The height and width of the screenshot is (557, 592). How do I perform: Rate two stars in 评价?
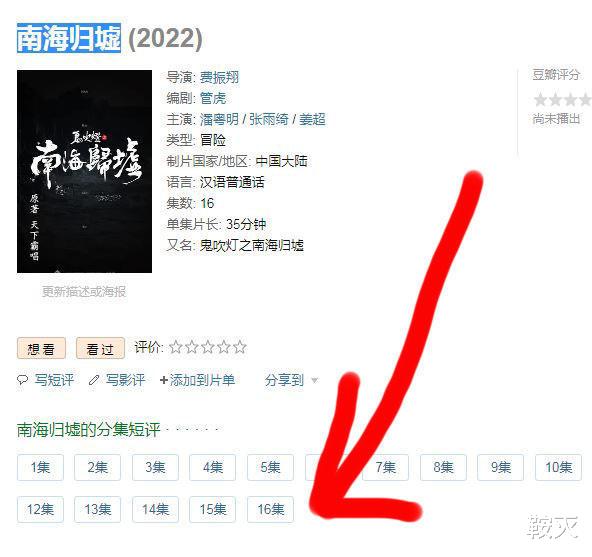(x=192, y=347)
